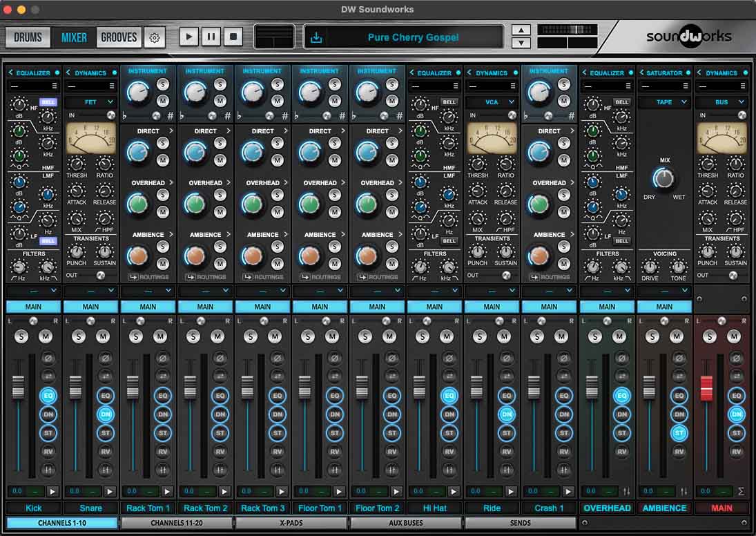
Task: Click the mixer sliders icon on OVERHEAD bus
Action: pyautogui.click(x=626, y=491)
